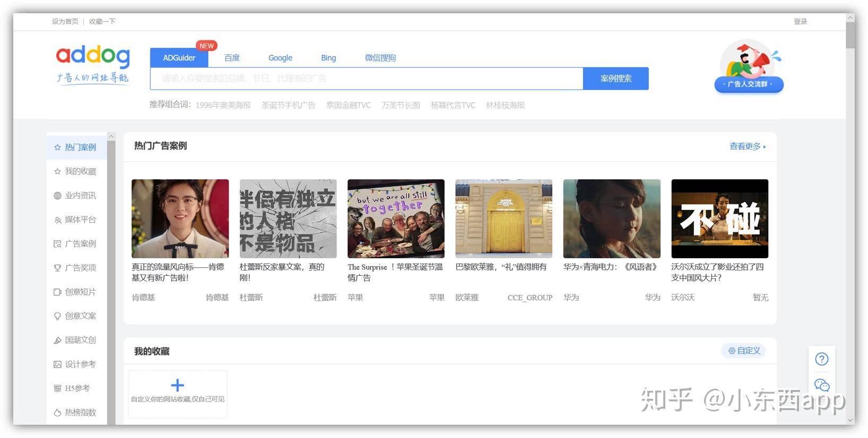
Task: Click the 案例搜索 button
Action: 615,78
